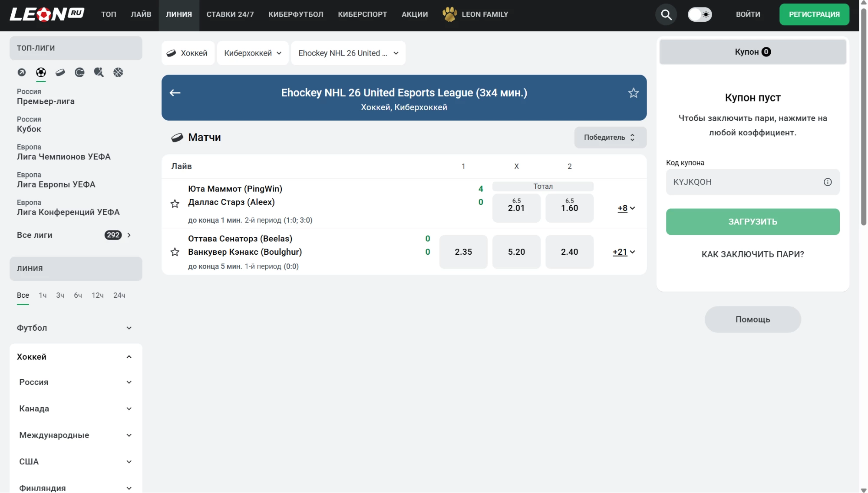Bet on total 6.5 at odds 2.01
Viewport: 868px width, 493px height.
click(x=516, y=208)
